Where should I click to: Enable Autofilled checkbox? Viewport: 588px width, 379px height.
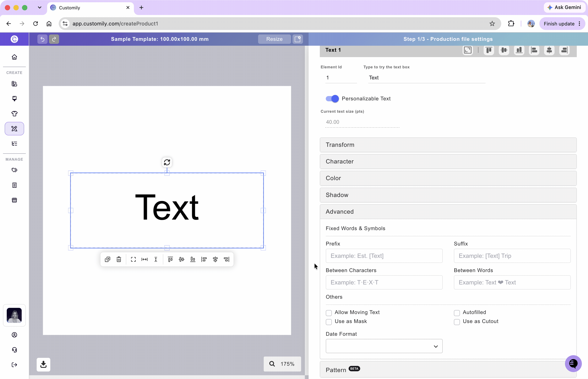(x=457, y=313)
